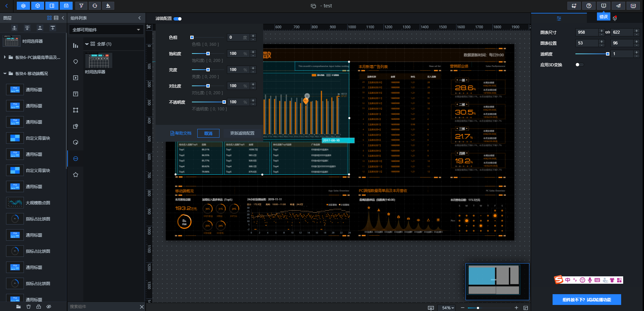Open the text component category
644x311 pixels.
click(76, 94)
